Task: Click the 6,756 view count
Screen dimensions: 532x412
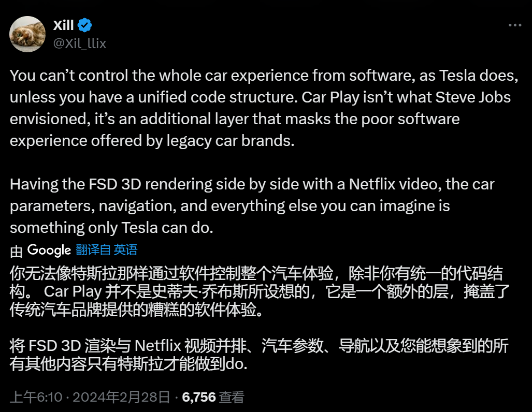Action: (199, 397)
